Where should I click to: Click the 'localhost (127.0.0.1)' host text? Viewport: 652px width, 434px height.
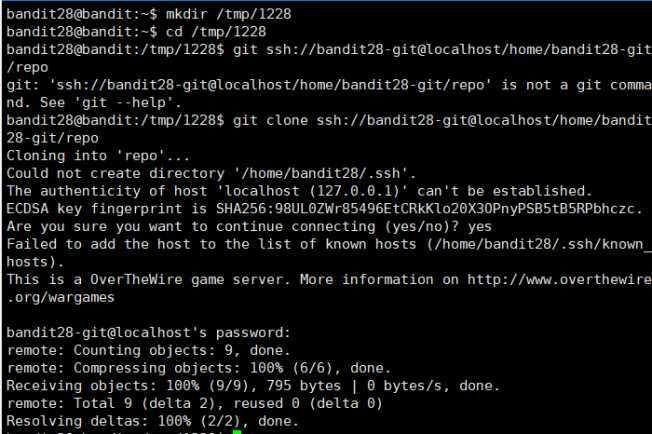point(312,191)
